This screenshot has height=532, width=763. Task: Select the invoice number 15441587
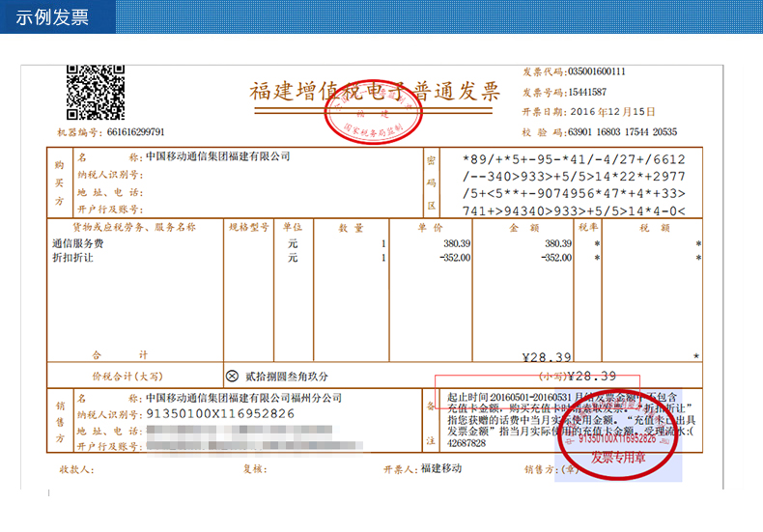[x=587, y=92]
